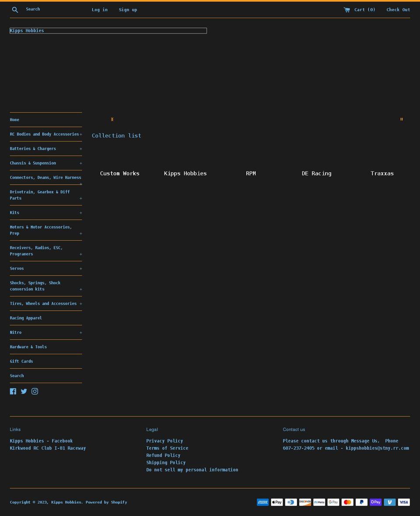The width and height of the screenshot is (420, 516).
Task: Expand Batteries & Chargers plus toggle
Action: pyautogui.click(x=80, y=149)
